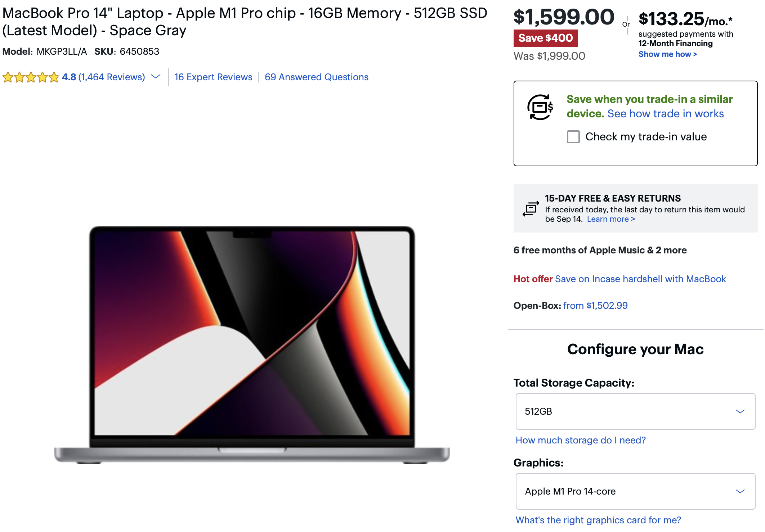Screen dimensions: 765x532
Task: Open See how trade in works link
Action: pos(666,113)
